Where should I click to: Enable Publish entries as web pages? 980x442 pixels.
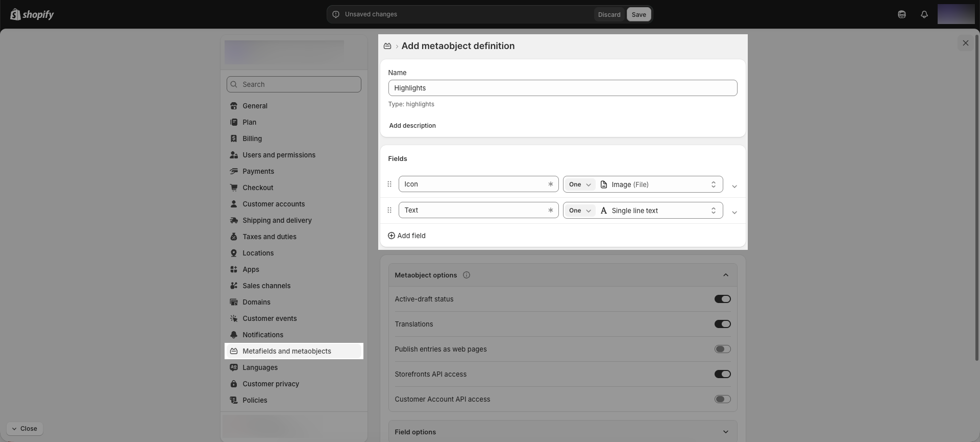click(722, 349)
